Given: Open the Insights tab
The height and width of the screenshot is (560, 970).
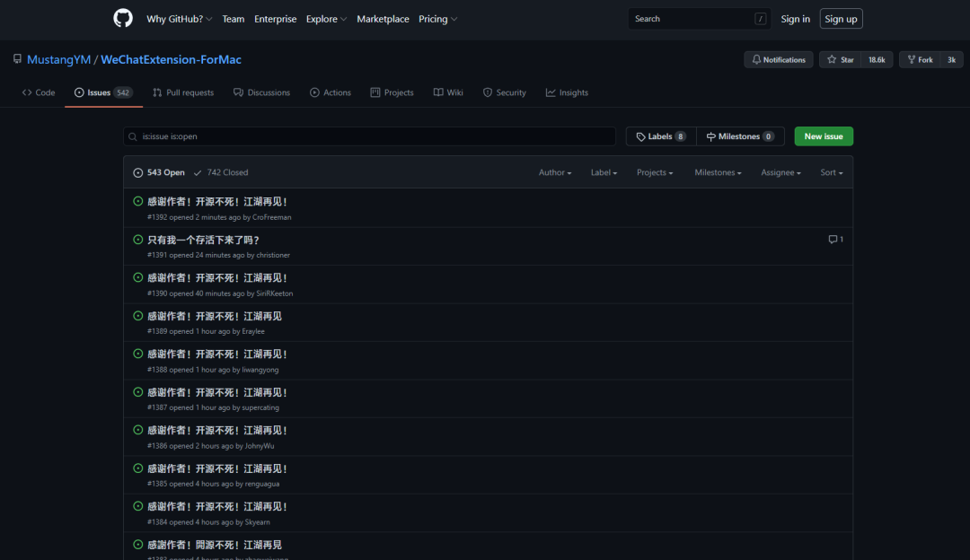Looking at the screenshot, I should point(567,92).
